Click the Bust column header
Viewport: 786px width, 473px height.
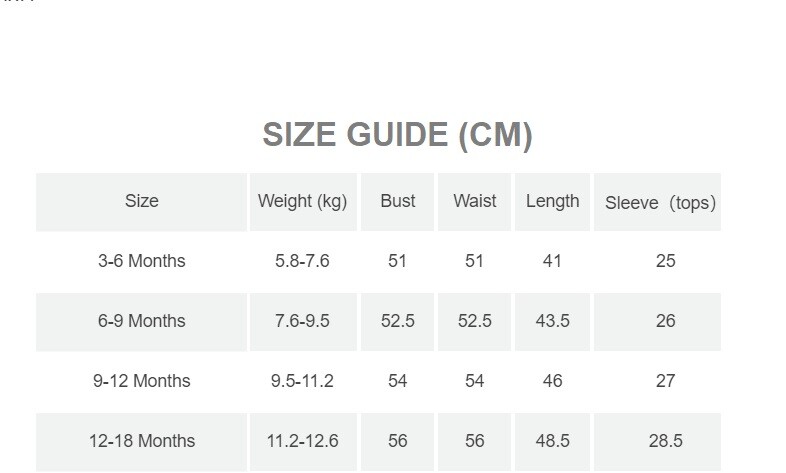tap(397, 201)
